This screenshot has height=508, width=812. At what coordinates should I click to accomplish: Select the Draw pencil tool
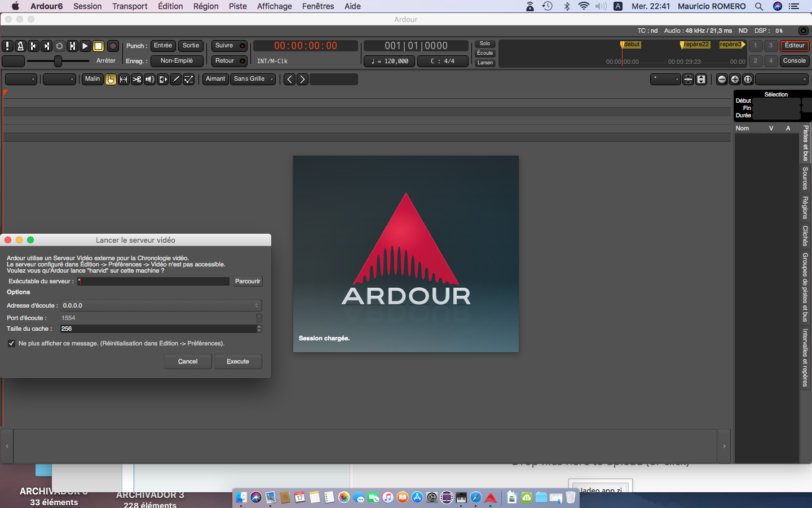[x=176, y=80]
